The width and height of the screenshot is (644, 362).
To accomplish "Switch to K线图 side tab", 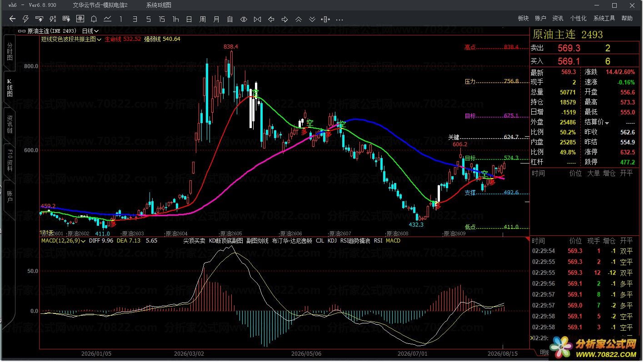I will tap(10, 88).
